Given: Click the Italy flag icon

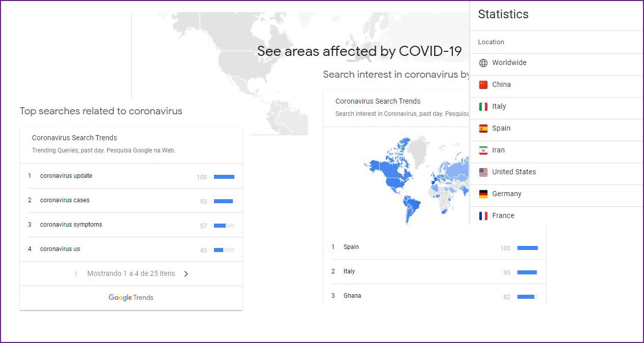Looking at the screenshot, I should click(483, 107).
